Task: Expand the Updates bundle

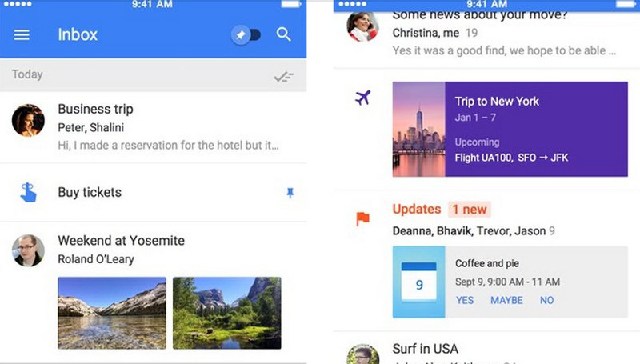Action: pos(417,210)
